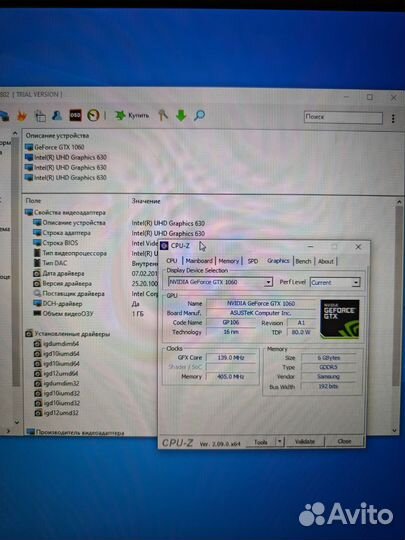The height and width of the screenshot is (540, 405).
Task: Click the search field labeled Поиск
Action: [343, 117]
